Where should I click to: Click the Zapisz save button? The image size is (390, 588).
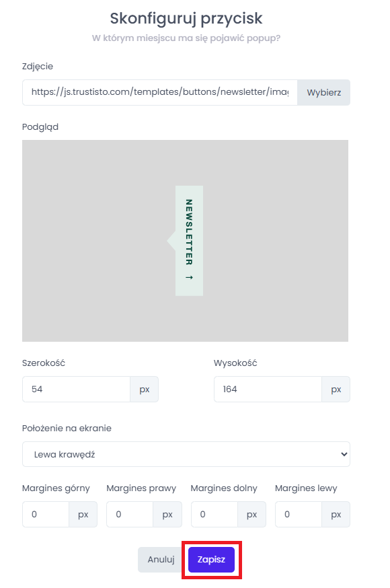click(x=211, y=560)
